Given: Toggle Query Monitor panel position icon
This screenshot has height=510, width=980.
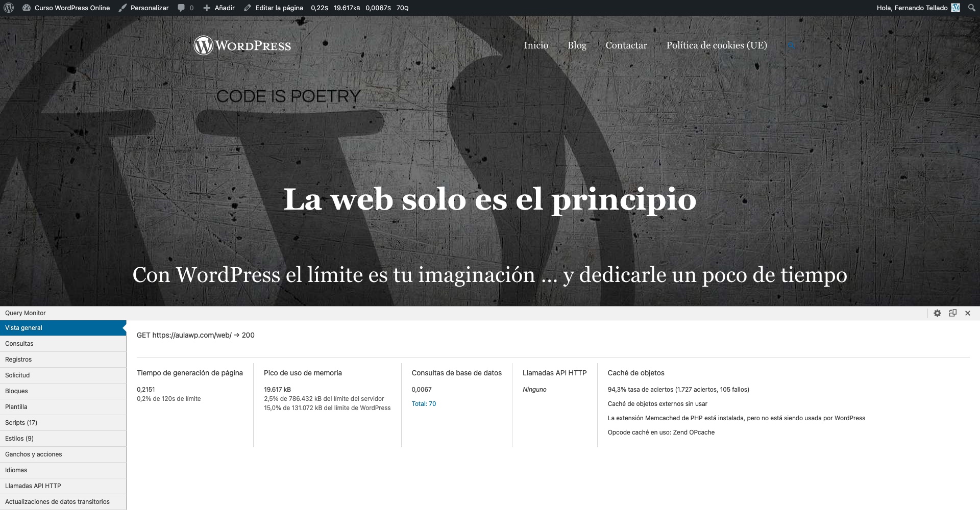Looking at the screenshot, I should pyautogui.click(x=952, y=313).
